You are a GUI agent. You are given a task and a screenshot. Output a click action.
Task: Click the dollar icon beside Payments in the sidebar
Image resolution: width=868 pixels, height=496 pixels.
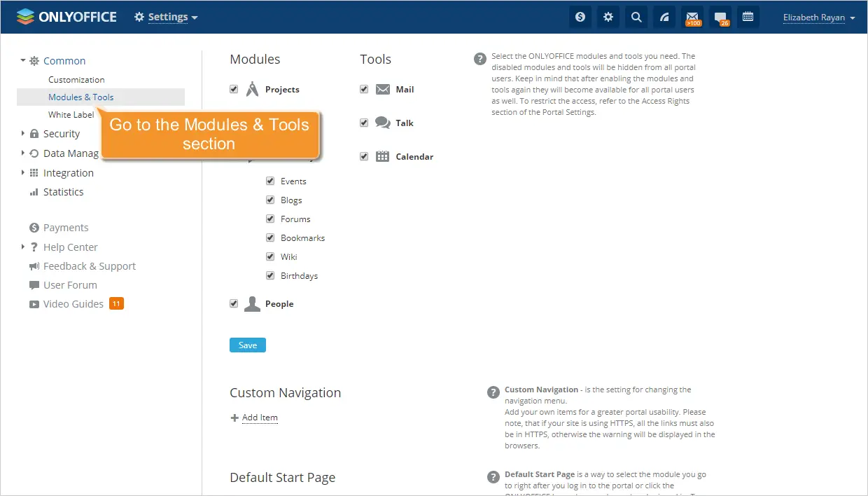[34, 228]
